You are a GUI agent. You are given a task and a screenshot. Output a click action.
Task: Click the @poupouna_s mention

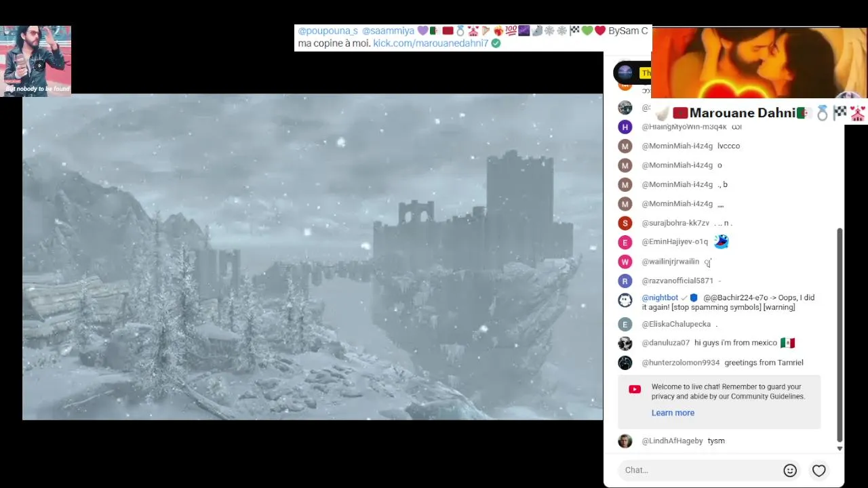328,31
